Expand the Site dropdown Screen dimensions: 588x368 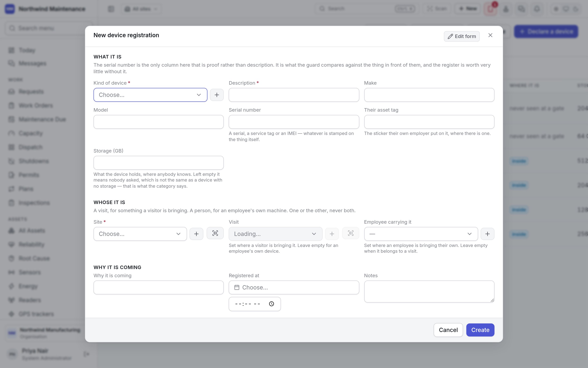coord(140,234)
